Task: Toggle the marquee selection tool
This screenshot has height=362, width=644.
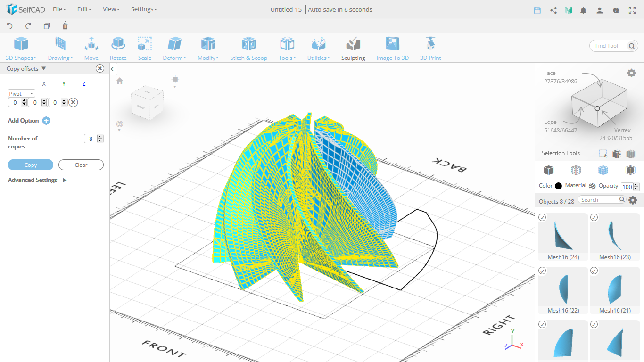Action: 603,154
